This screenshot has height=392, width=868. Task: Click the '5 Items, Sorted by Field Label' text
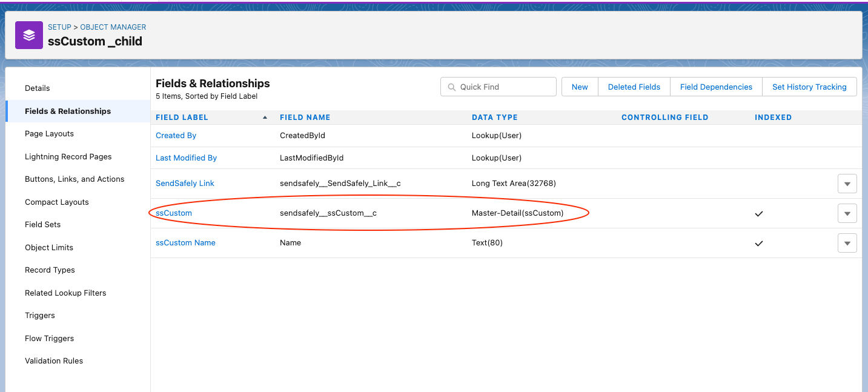click(x=207, y=96)
